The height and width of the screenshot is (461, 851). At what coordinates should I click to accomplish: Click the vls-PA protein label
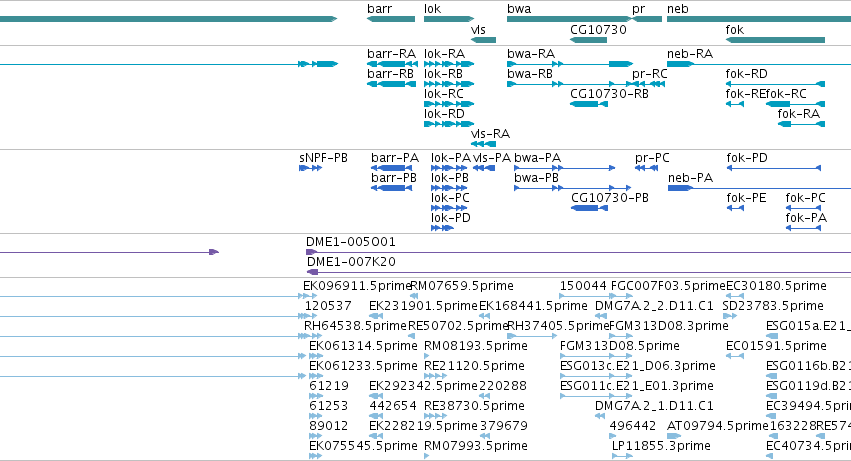(x=492, y=158)
